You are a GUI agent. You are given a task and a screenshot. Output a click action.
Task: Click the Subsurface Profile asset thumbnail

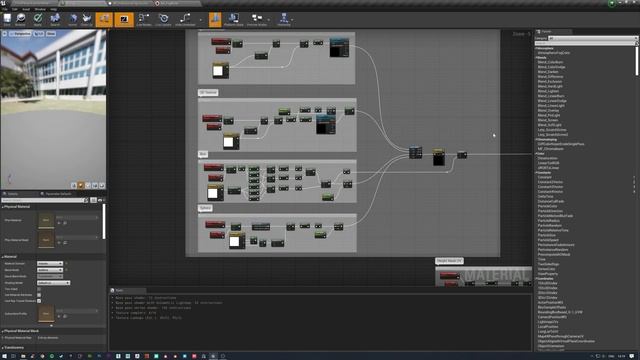46,313
